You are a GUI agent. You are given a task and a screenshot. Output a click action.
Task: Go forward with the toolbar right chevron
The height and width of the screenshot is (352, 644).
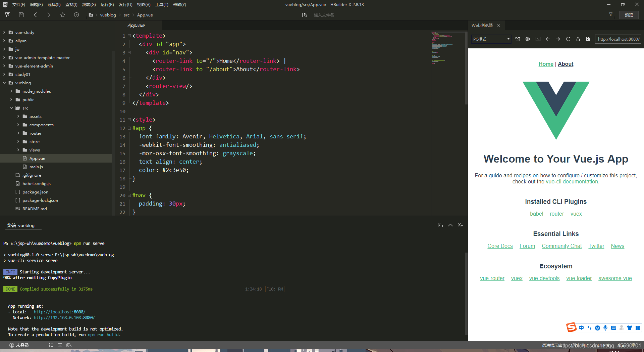click(x=49, y=15)
